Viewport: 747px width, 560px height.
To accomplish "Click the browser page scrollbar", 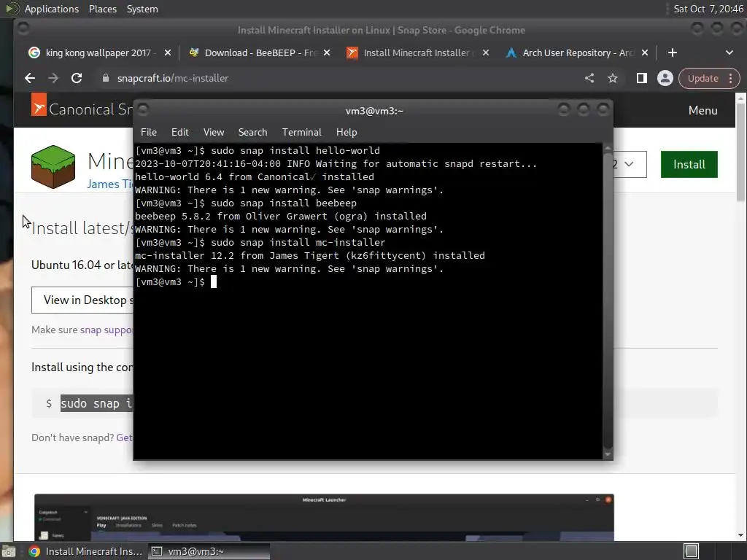I will 741,152.
